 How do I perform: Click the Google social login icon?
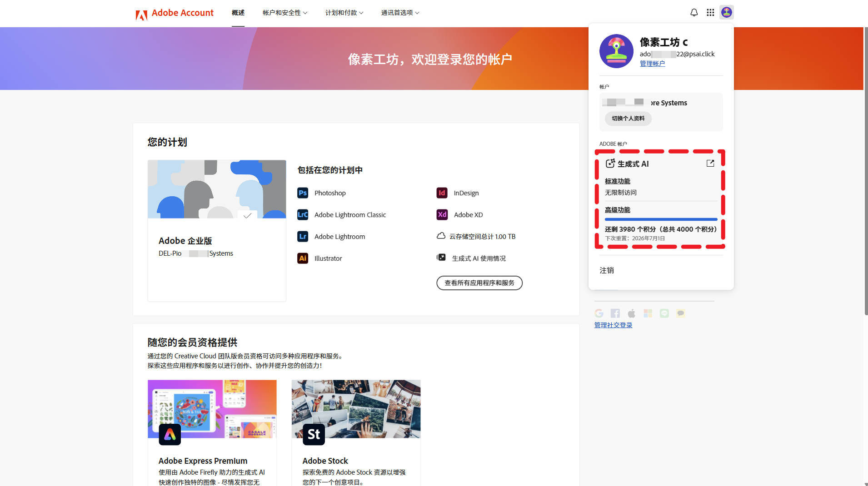pos(599,313)
